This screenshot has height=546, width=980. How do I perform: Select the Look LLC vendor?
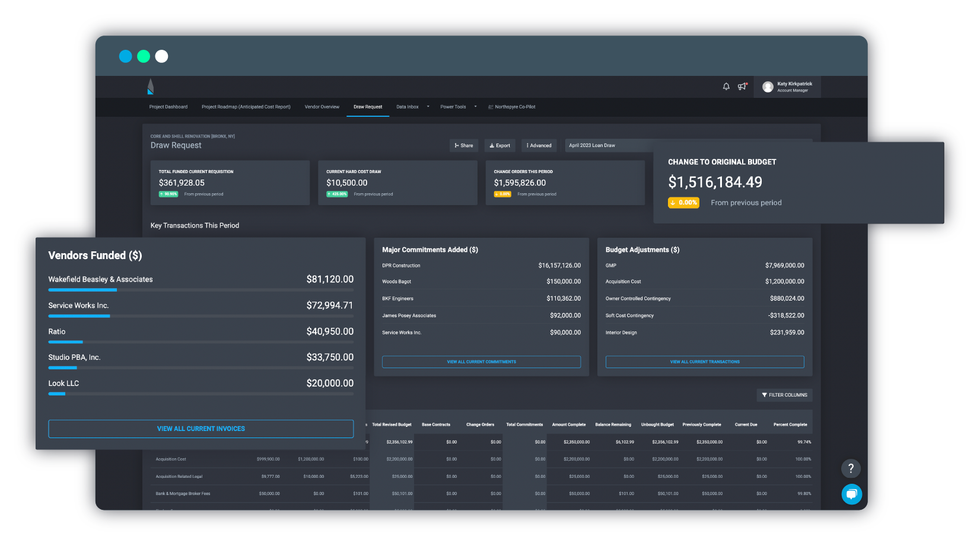pyautogui.click(x=63, y=384)
